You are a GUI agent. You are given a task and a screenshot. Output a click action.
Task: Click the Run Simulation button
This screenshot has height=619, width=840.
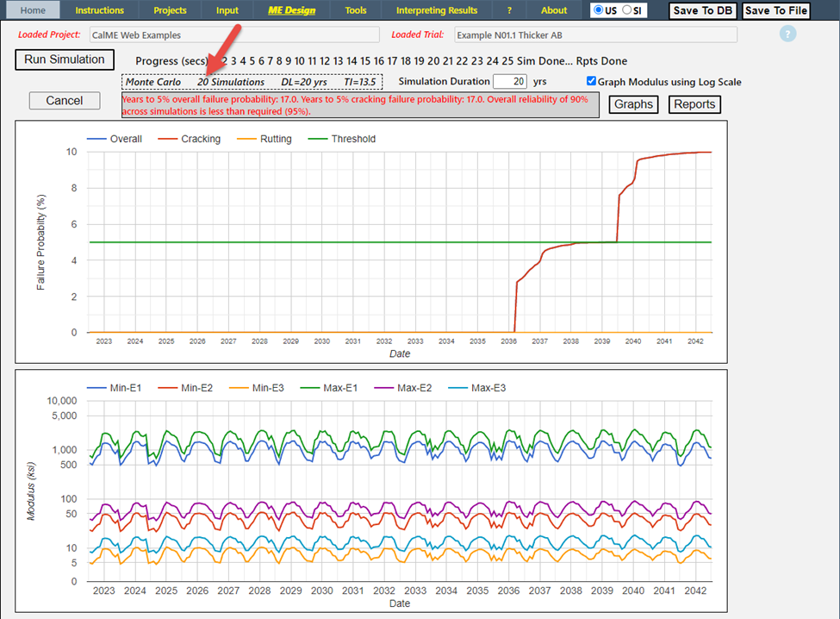point(65,59)
